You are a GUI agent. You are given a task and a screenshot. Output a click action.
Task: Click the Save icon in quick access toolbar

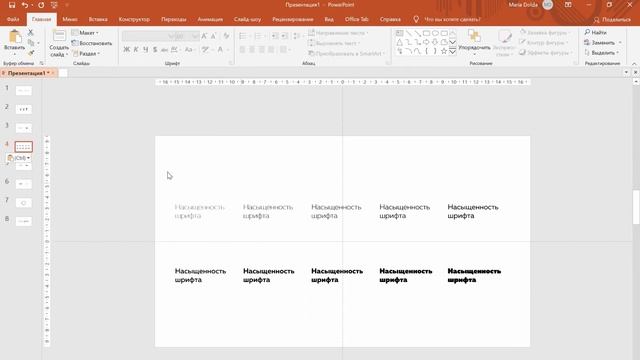click(12, 5)
